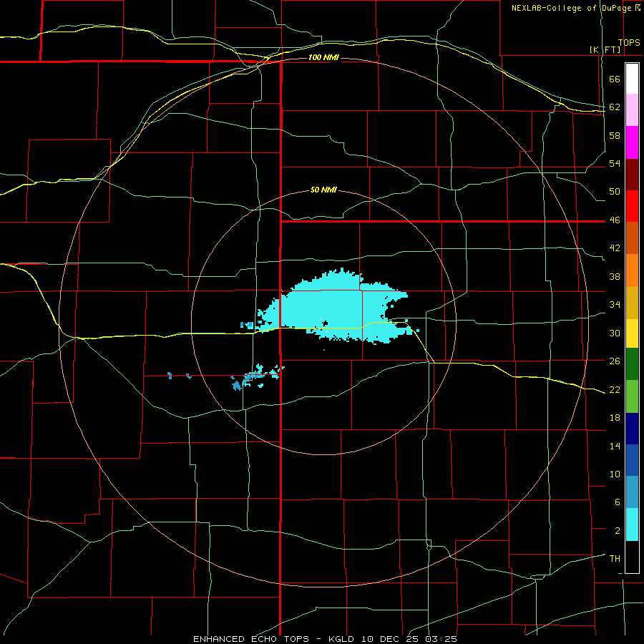Click the '34' scale label
This screenshot has height=644, width=644.
pyautogui.click(x=615, y=305)
